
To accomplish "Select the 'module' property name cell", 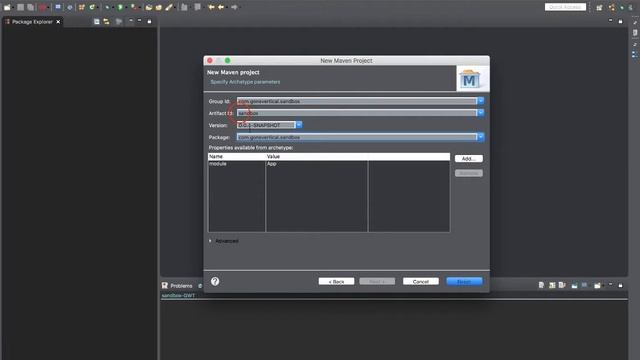I will point(236,164).
